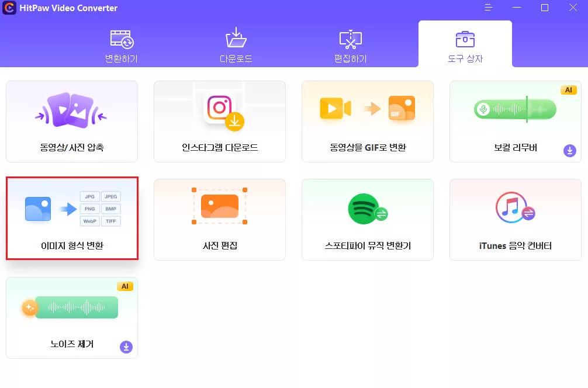Launch 이미지 형식 변환 tool
Screen dimensions: 588x388
[72, 218]
